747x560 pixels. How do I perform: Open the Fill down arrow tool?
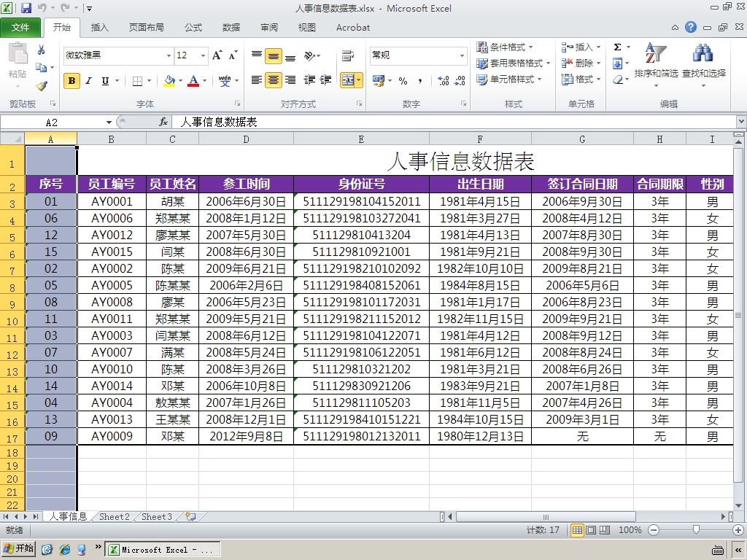pos(617,63)
